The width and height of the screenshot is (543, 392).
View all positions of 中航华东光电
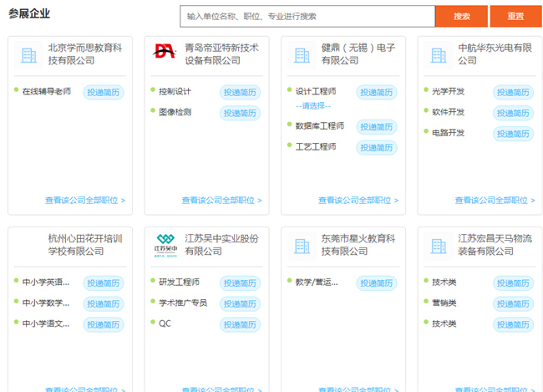click(495, 201)
